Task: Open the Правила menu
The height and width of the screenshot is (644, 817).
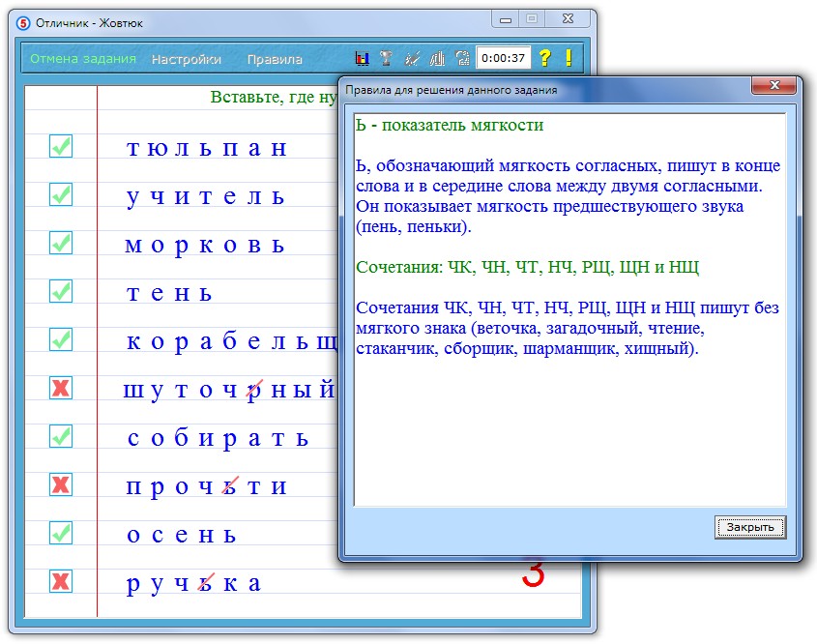Action: click(x=275, y=59)
